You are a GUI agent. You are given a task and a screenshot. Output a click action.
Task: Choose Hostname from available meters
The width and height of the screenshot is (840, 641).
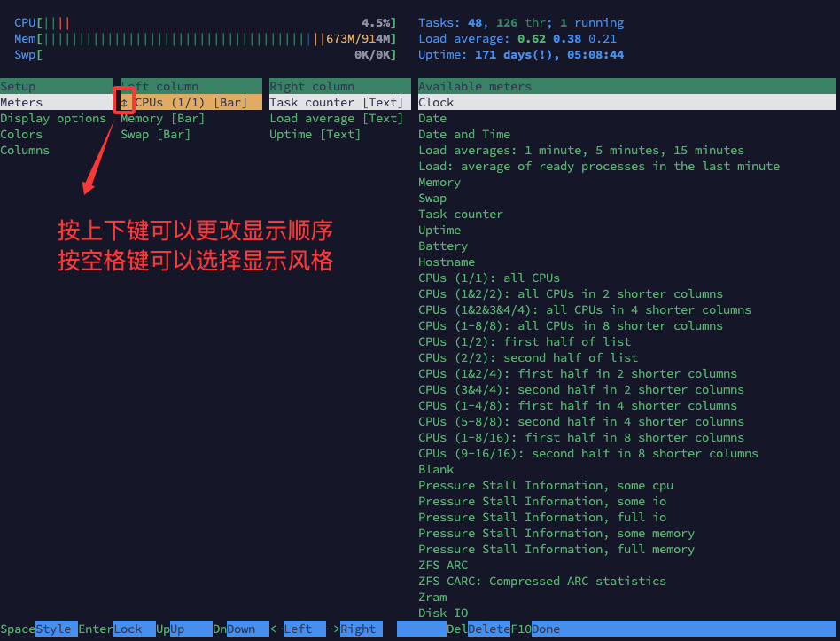pos(447,262)
